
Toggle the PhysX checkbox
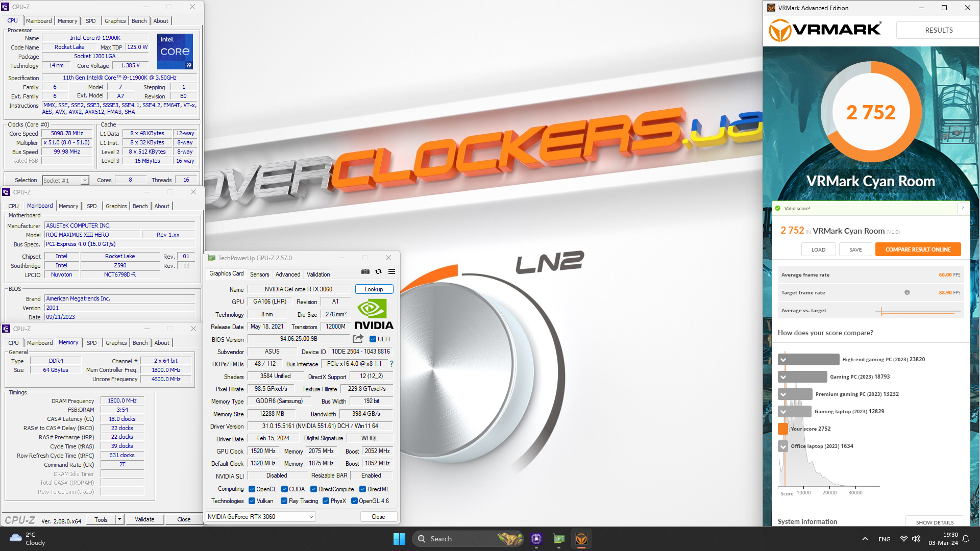point(326,501)
